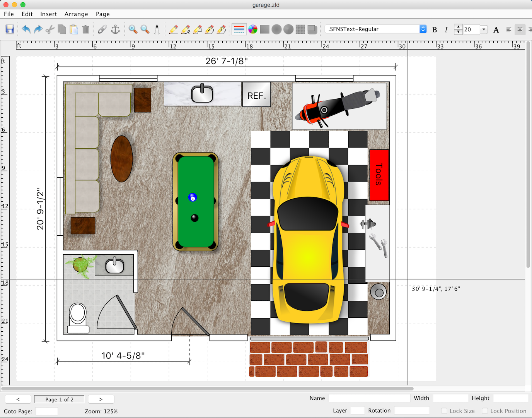Click the trash delete icon
The height and width of the screenshot is (418, 532).
click(x=86, y=29)
